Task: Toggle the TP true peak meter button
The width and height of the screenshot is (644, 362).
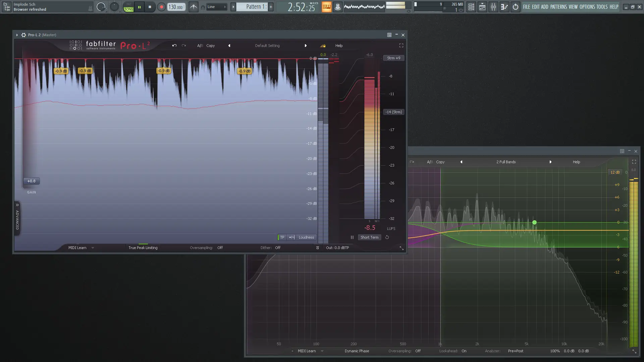Action: click(282, 237)
